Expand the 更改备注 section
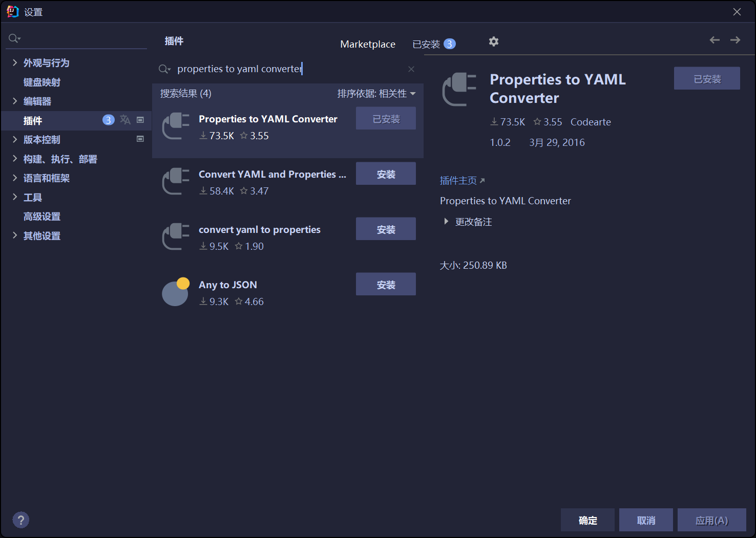 click(446, 222)
